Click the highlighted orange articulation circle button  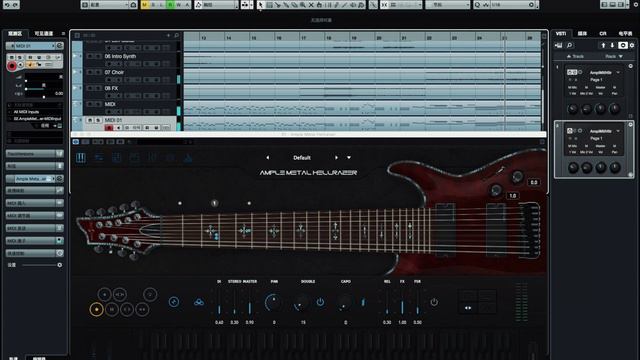click(x=96, y=309)
